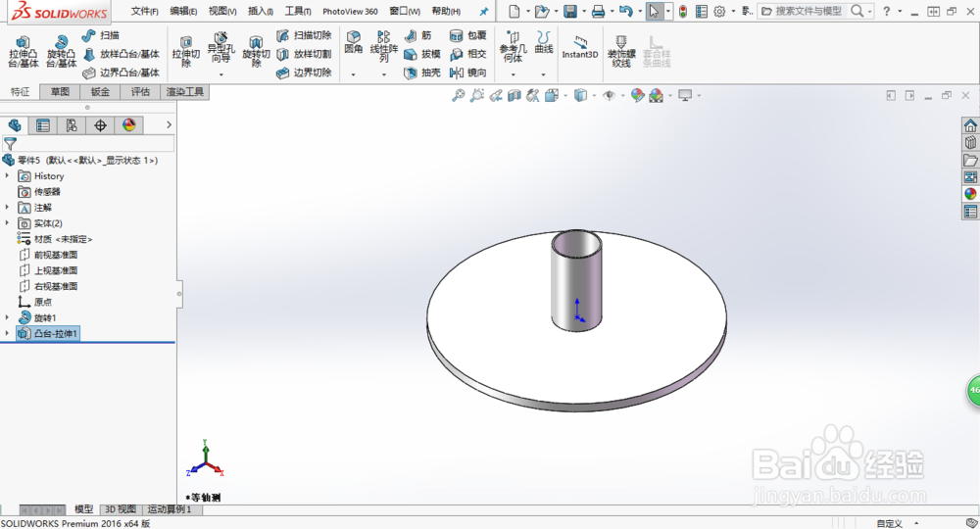Activate the 旋转切除 revolved cut tool
Screen dimensions: 980x529
pos(256,51)
